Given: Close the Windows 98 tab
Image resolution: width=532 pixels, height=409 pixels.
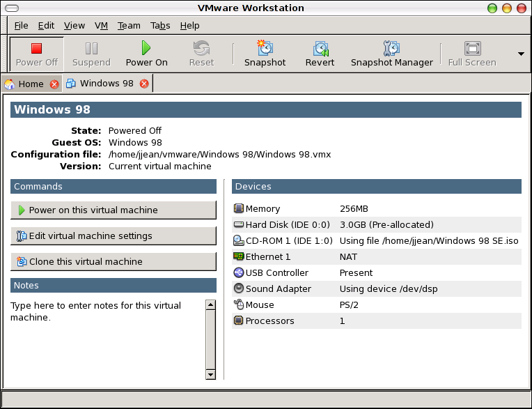Looking at the screenshot, I should click(x=144, y=84).
